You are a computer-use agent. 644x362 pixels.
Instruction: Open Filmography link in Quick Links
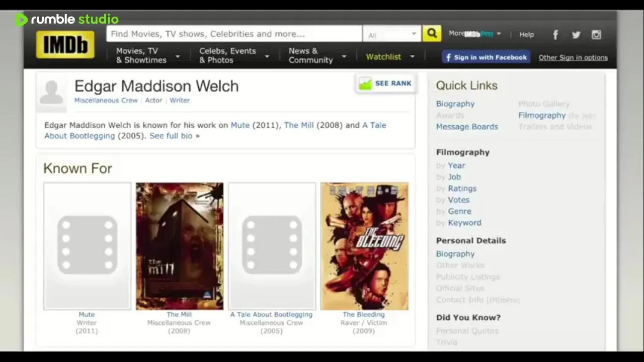click(x=542, y=115)
